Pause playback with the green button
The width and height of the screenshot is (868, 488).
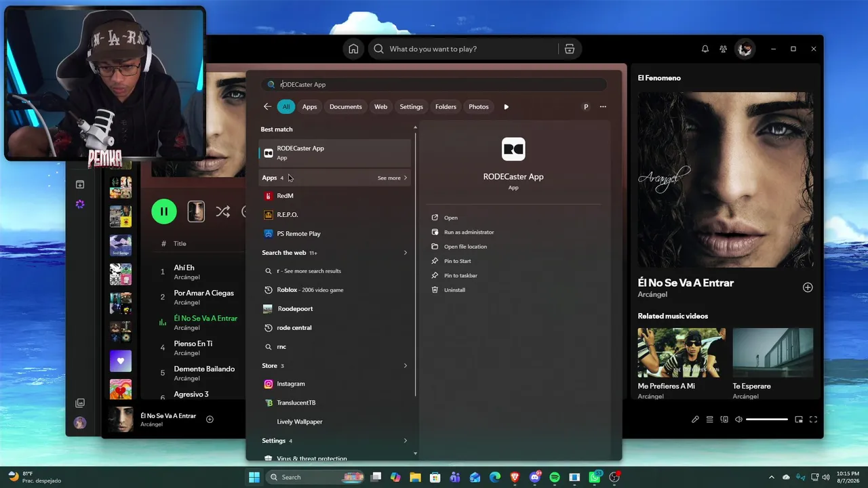tap(164, 211)
